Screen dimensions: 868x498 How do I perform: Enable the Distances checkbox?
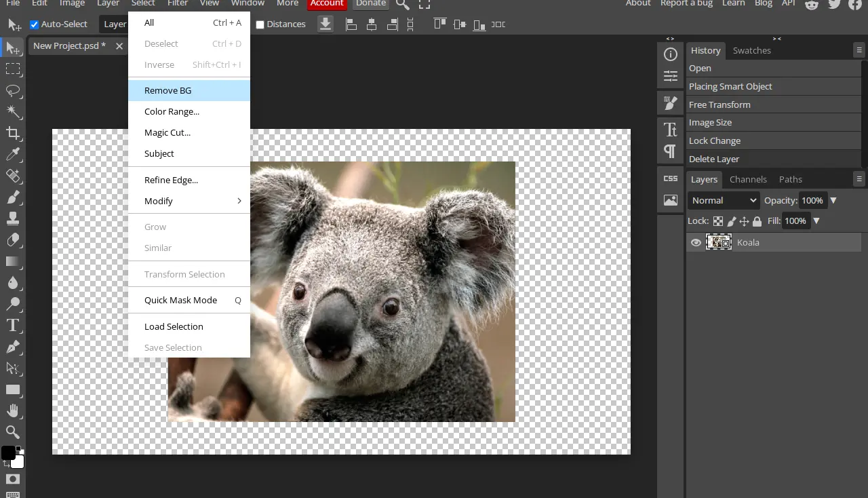click(260, 24)
